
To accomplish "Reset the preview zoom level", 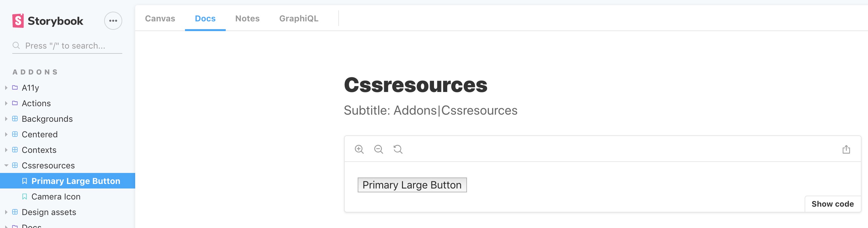I will (x=397, y=149).
